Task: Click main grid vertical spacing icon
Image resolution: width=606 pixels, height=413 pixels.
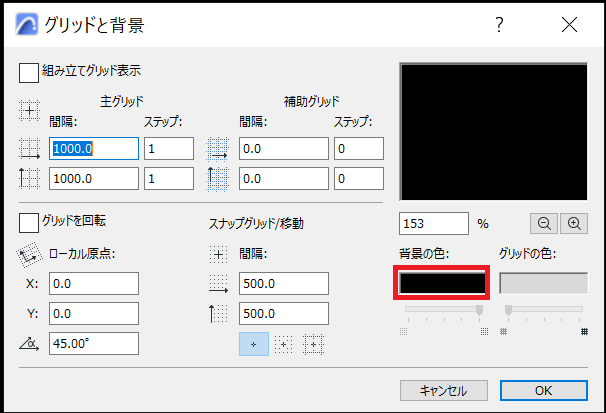Action: [30, 178]
